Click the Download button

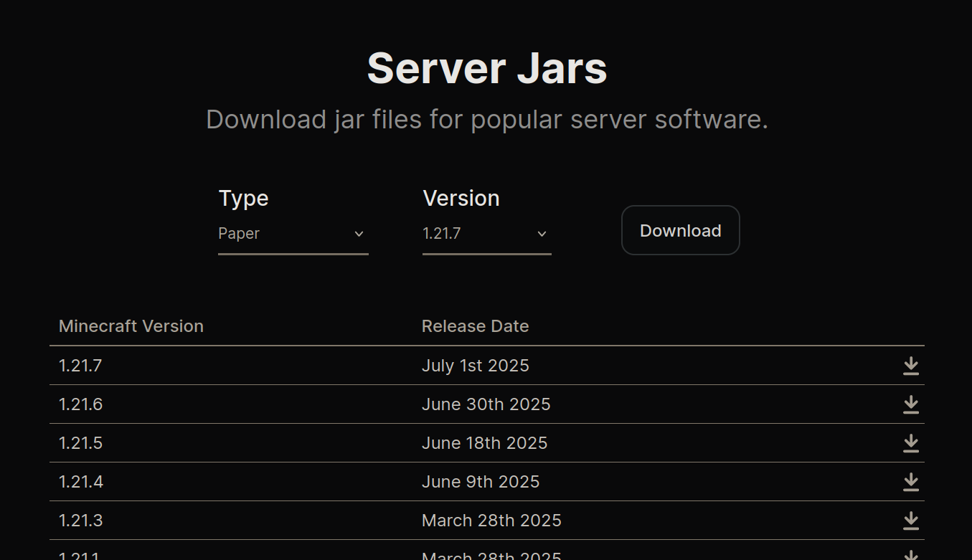tap(680, 230)
